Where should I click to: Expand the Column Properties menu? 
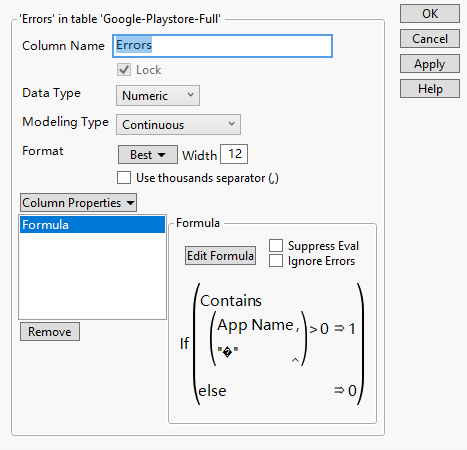coord(78,203)
